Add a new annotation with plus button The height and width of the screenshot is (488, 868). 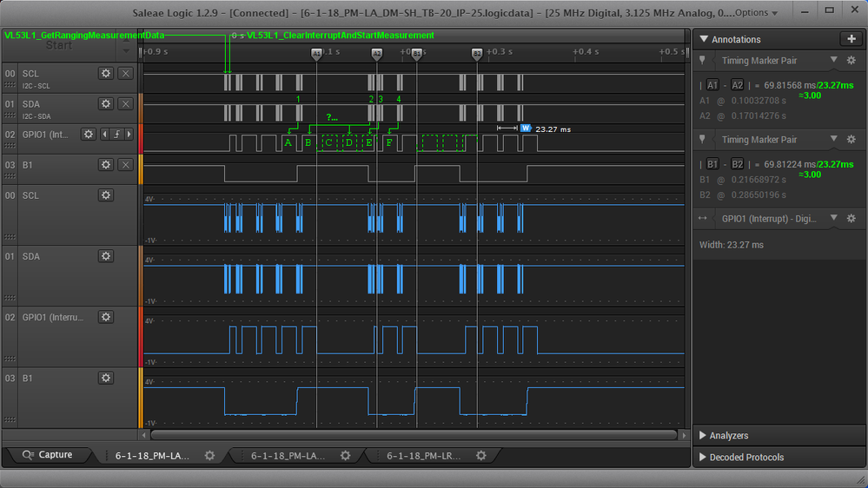click(x=851, y=39)
